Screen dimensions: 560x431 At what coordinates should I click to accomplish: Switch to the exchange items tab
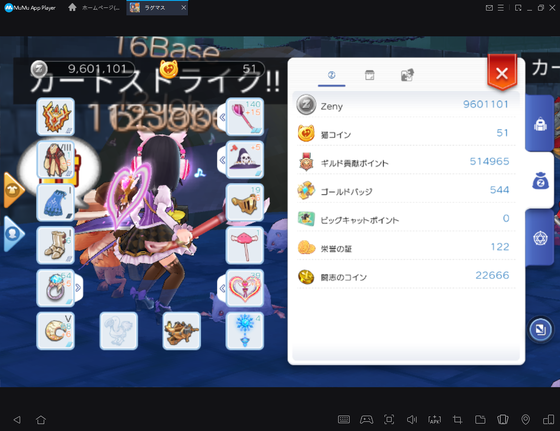[407, 75]
